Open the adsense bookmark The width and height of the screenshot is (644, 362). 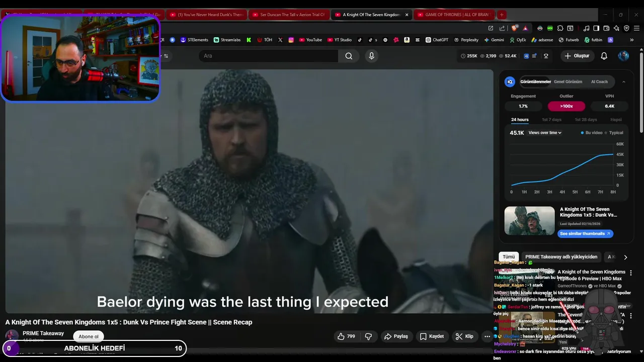point(542,40)
